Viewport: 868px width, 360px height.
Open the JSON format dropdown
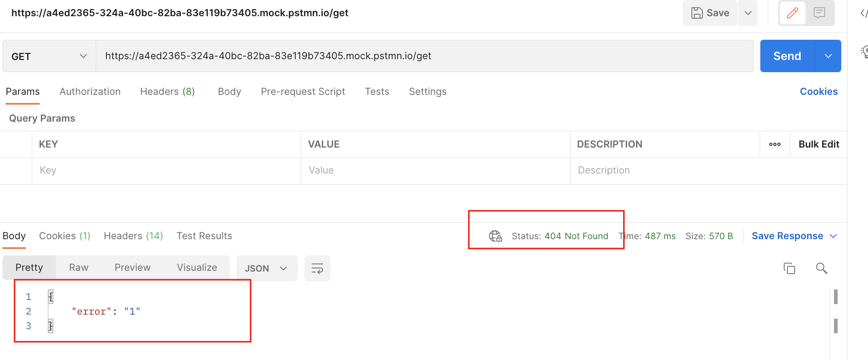(266, 268)
